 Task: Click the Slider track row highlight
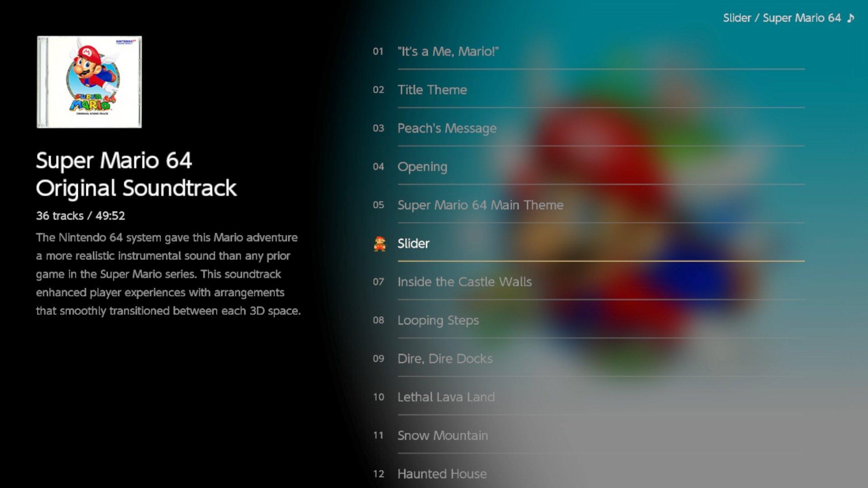click(x=587, y=243)
